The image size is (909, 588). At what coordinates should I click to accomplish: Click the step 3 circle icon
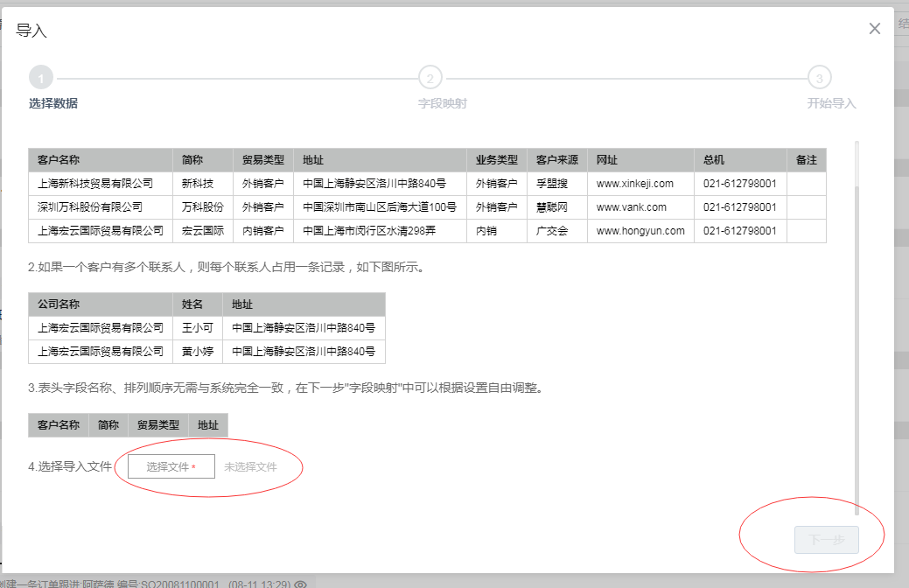click(819, 78)
